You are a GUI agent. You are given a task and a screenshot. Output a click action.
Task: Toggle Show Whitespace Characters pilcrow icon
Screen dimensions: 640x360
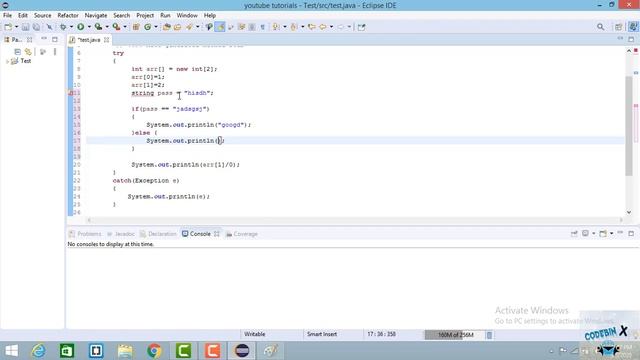click(263, 27)
